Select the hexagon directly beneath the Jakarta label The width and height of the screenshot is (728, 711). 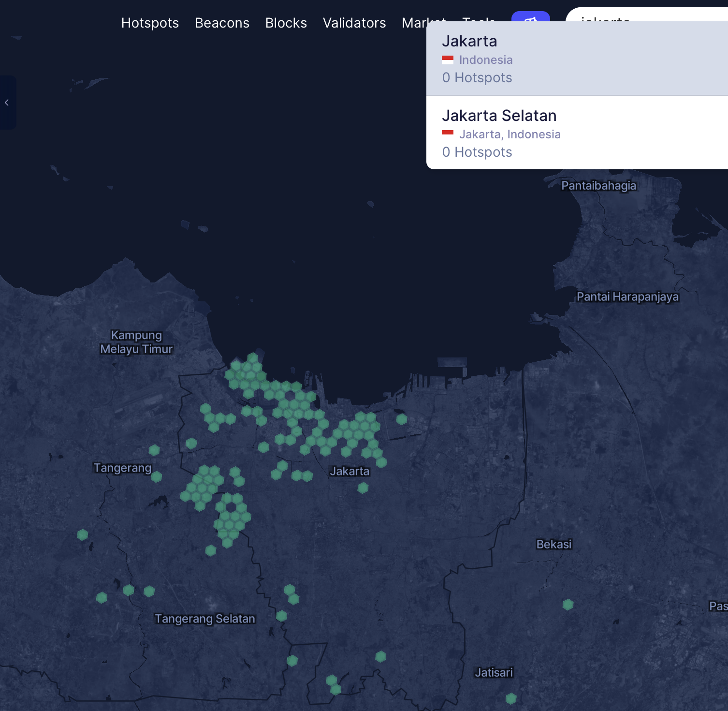pyautogui.click(x=363, y=488)
